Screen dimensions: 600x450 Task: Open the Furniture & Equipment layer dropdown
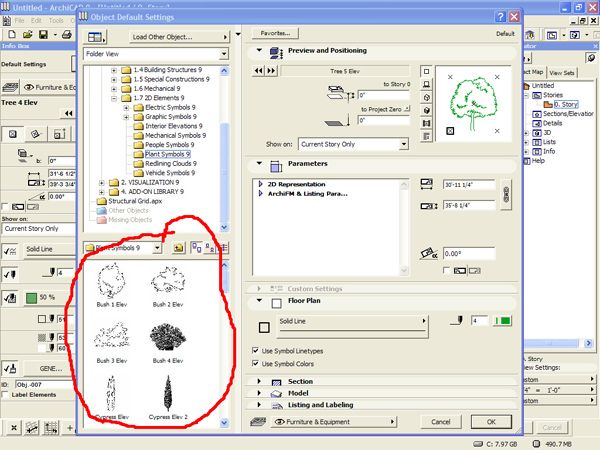335,422
